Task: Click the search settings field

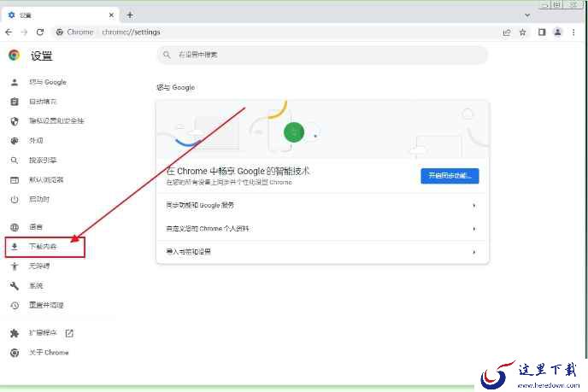Action: pyautogui.click(x=322, y=55)
